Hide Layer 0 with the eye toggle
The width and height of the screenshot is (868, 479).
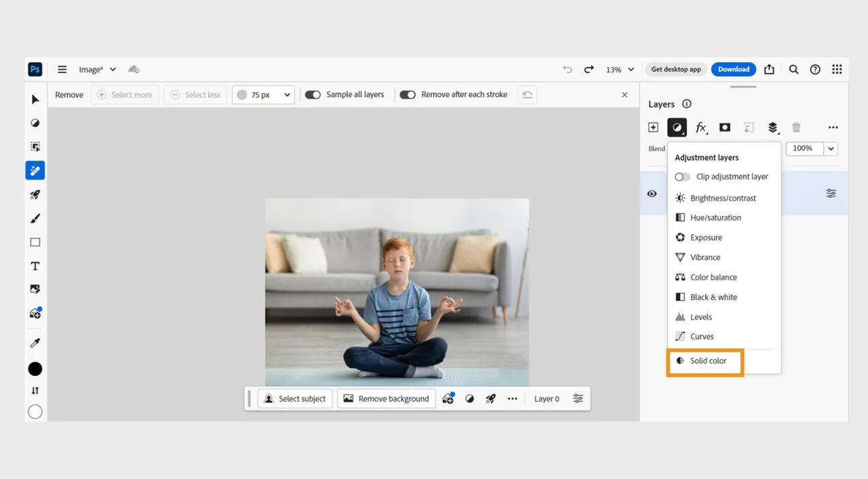[652, 194]
